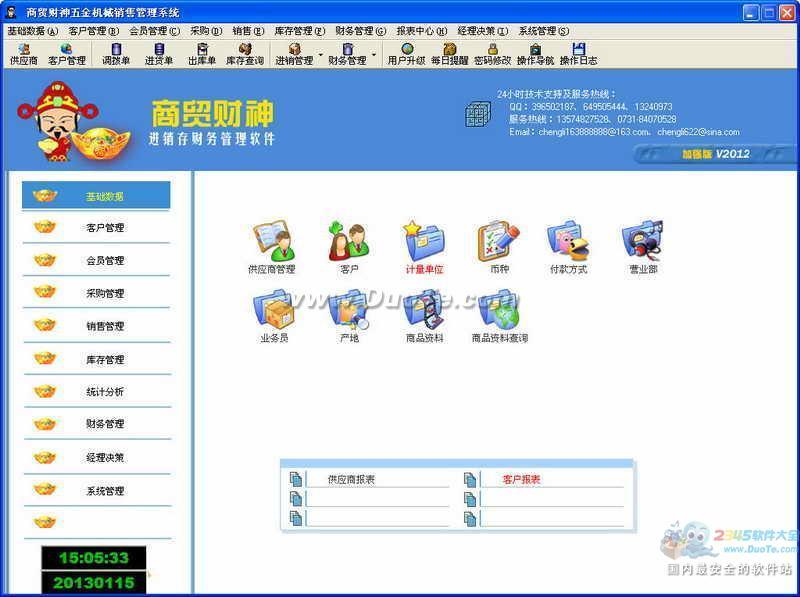Image resolution: width=800 pixels, height=597 pixels.
Task: Open 用户升级 toolbar icon
Action: [406, 54]
